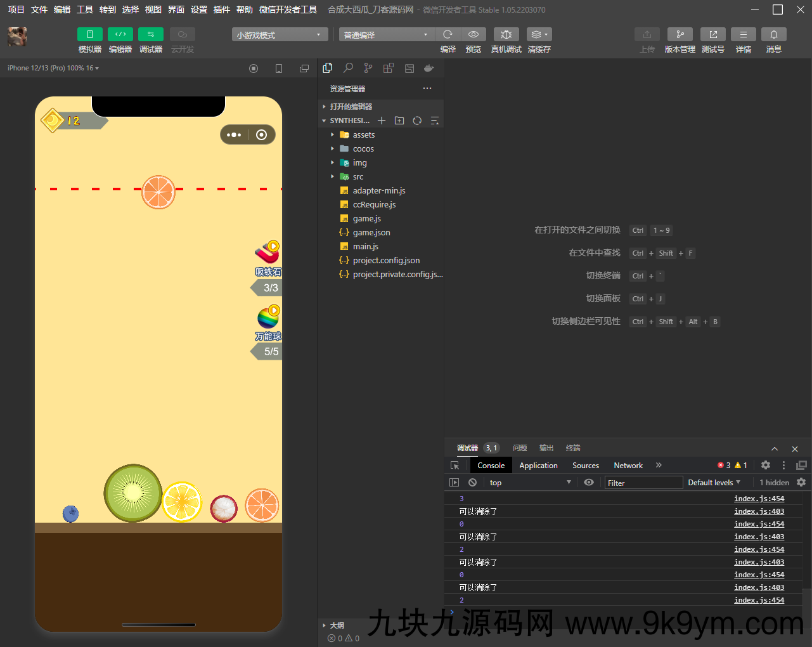
Task: Switch to the Network tab
Action: pos(628,465)
